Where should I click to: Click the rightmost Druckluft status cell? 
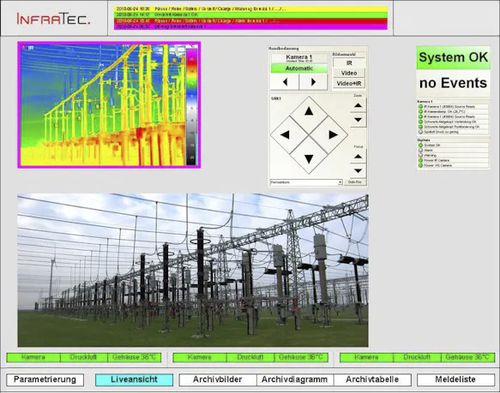[417, 357]
